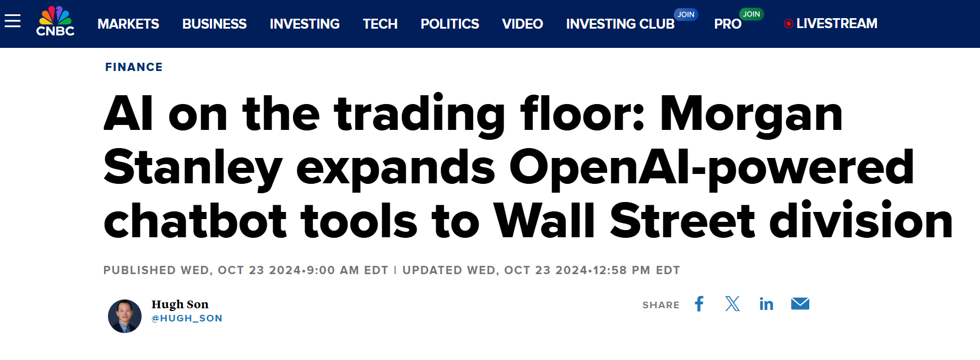Image resolution: width=980 pixels, height=360 pixels.
Task: Open @HUGH_SON Twitter handle link
Action: click(187, 318)
